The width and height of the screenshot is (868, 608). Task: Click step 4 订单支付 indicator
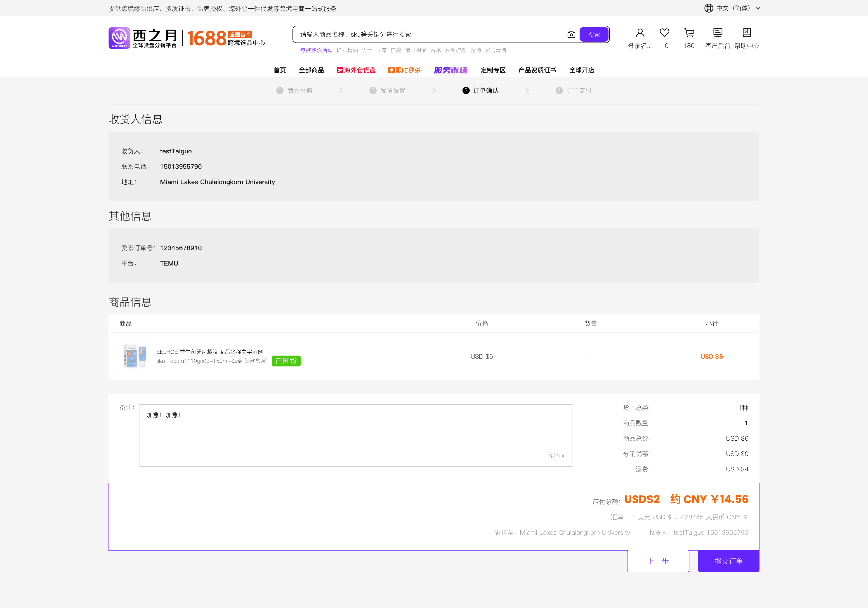point(573,90)
